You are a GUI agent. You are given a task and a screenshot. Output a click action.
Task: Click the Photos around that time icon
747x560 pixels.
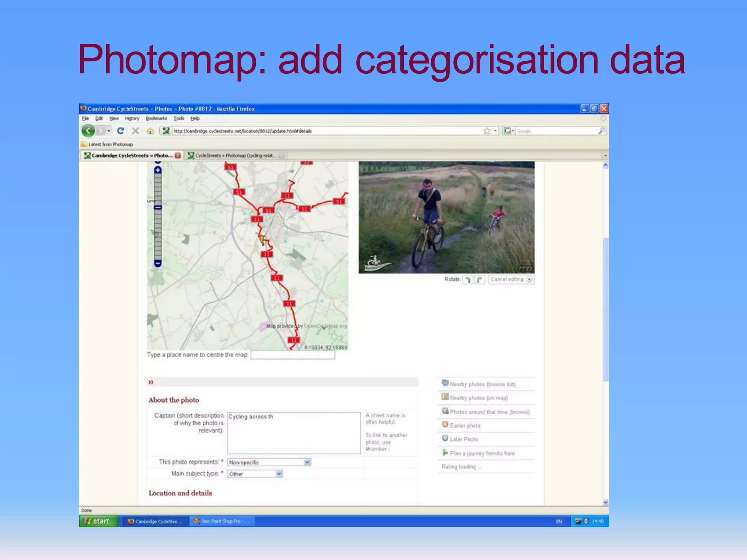coord(445,411)
